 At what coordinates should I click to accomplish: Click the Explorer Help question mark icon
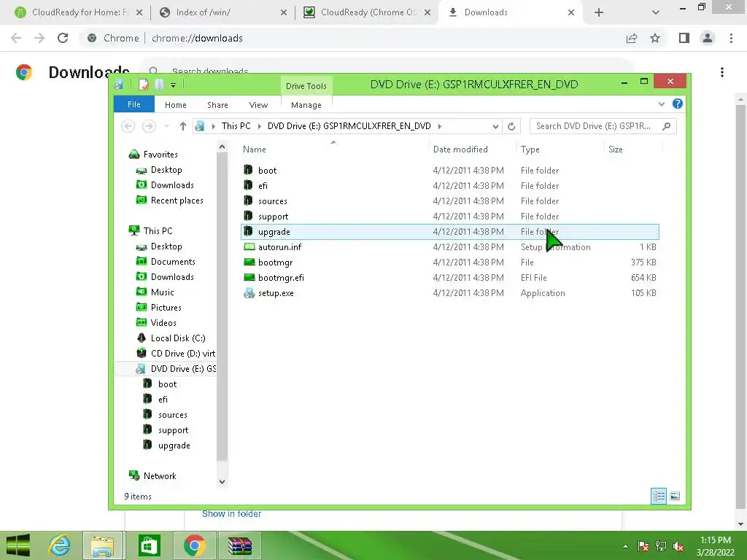pyautogui.click(x=677, y=104)
